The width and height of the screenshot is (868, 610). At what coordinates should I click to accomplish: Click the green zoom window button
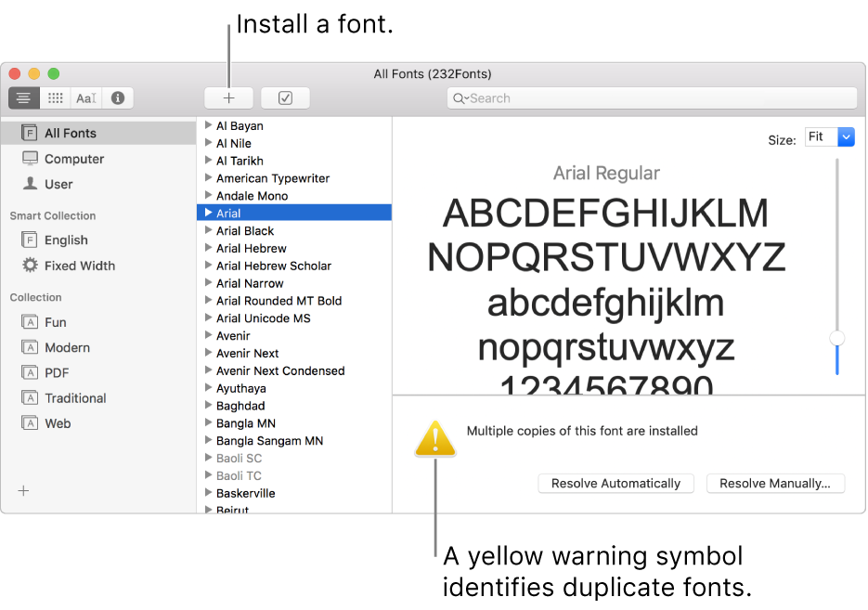[x=54, y=73]
